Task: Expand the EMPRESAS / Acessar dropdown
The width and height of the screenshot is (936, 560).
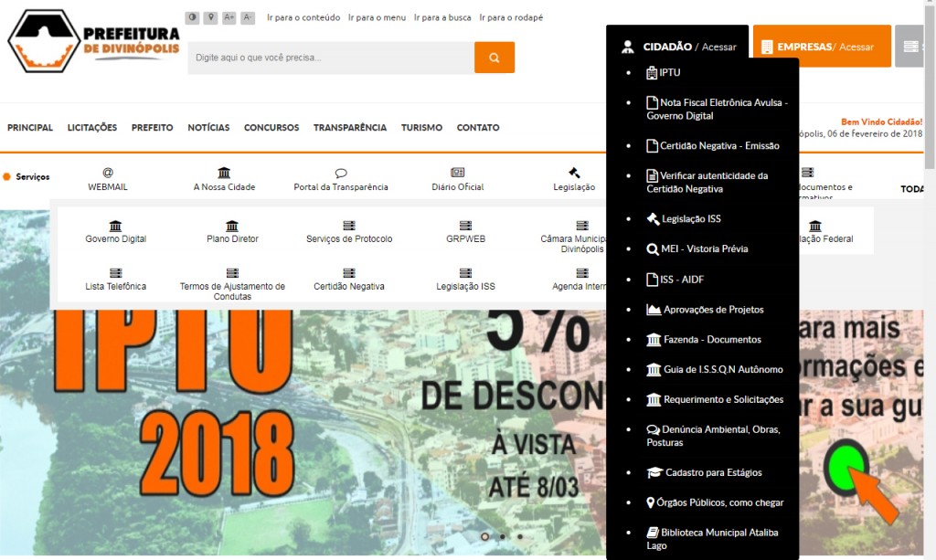Action: point(822,47)
